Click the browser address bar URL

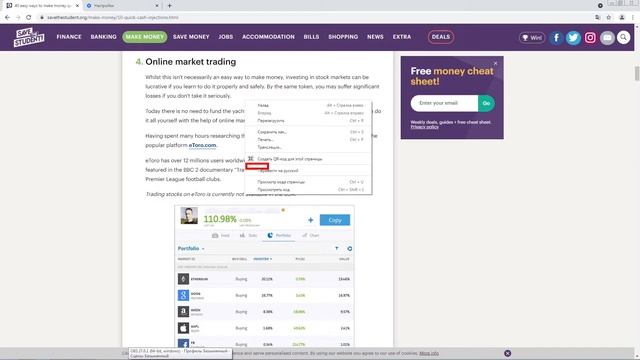[113, 18]
